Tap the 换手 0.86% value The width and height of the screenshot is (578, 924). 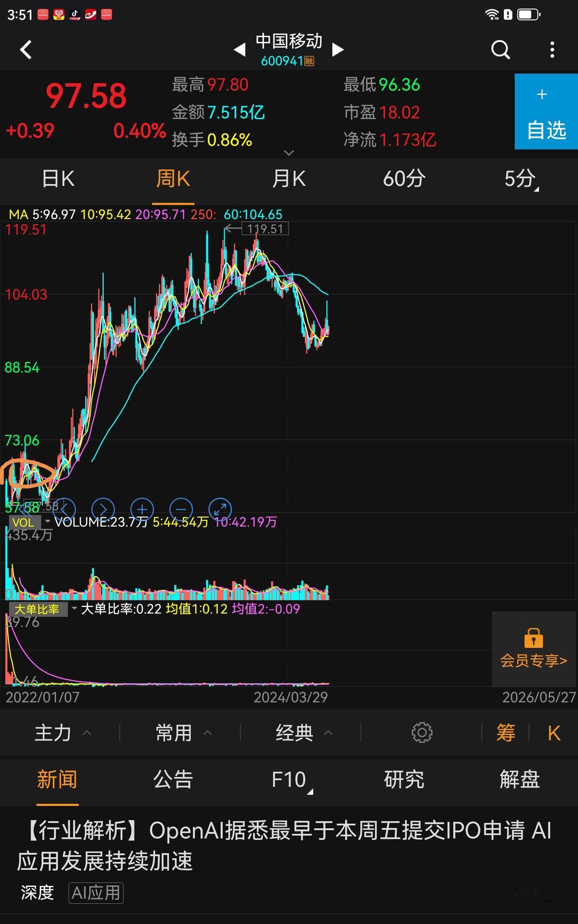pos(212,140)
